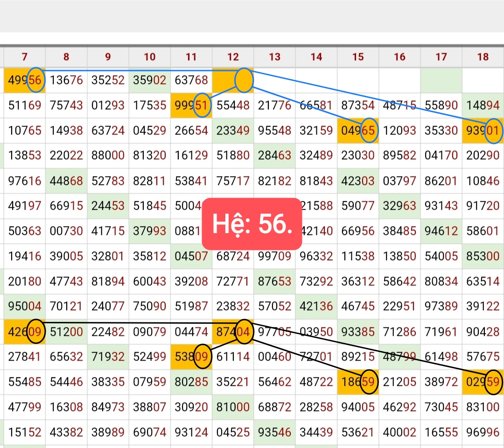
Task: Click cell 97616
Action: click(x=24, y=181)
